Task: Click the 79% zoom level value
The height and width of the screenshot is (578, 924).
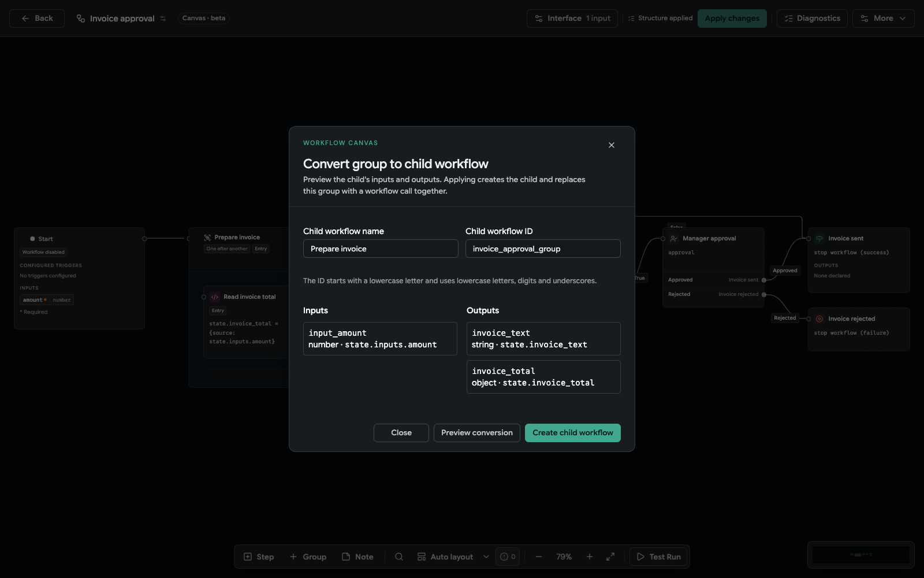Action: click(x=564, y=557)
